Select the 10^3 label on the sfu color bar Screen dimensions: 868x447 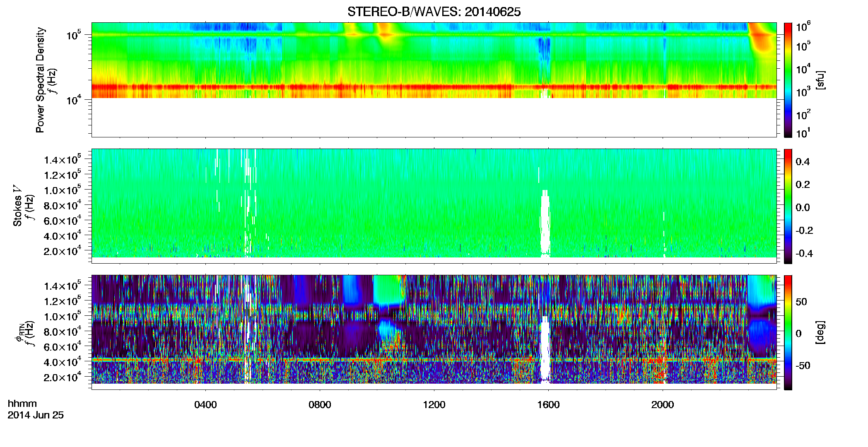pyautogui.click(x=803, y=91)
